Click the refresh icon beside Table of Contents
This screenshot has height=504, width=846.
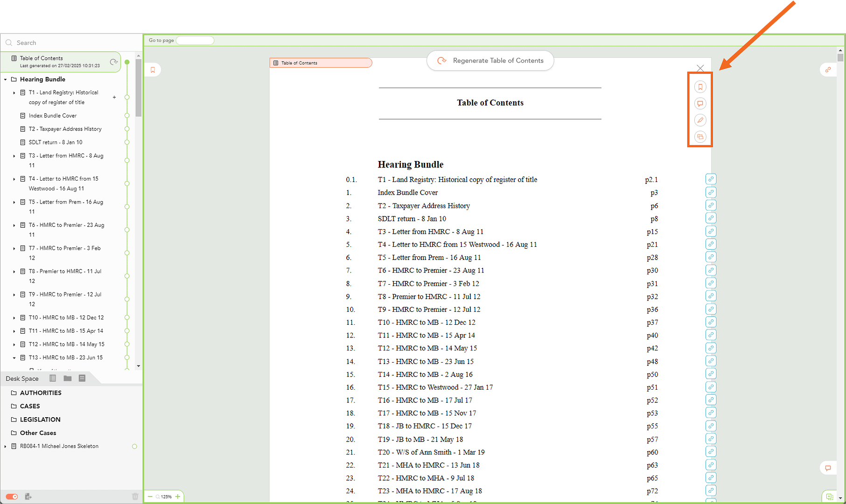click(x=113, y=62)
